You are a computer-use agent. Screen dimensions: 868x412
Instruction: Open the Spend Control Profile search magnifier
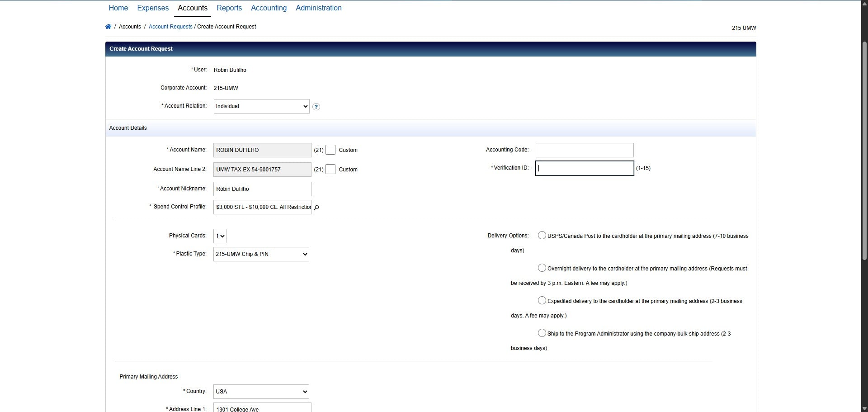pos(316,208)
